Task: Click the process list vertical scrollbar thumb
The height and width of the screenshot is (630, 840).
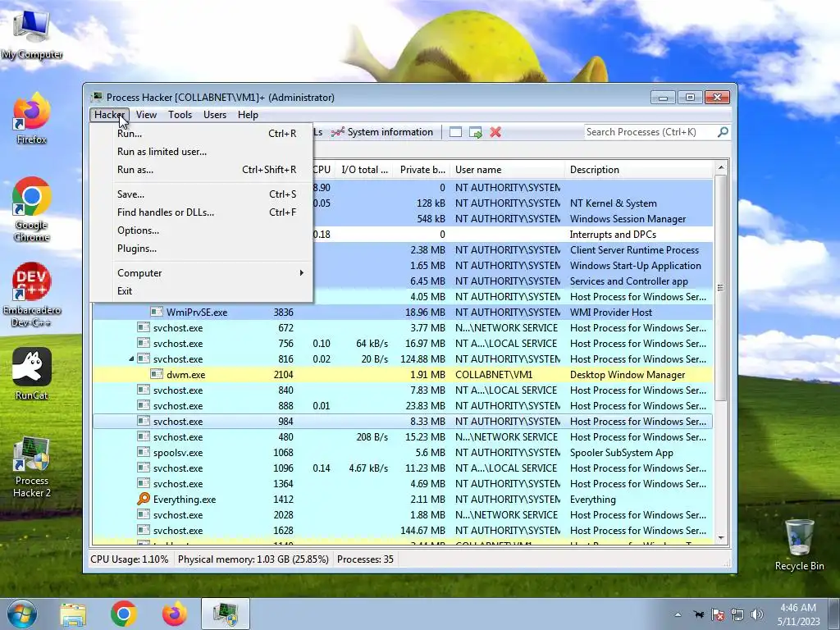Action: [720, 288]
